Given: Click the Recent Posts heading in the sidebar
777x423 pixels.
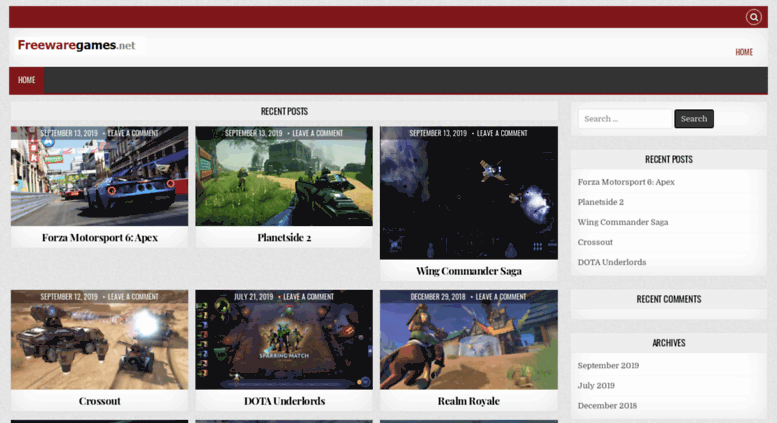Looking at the screenshot, I should point(668,159).
